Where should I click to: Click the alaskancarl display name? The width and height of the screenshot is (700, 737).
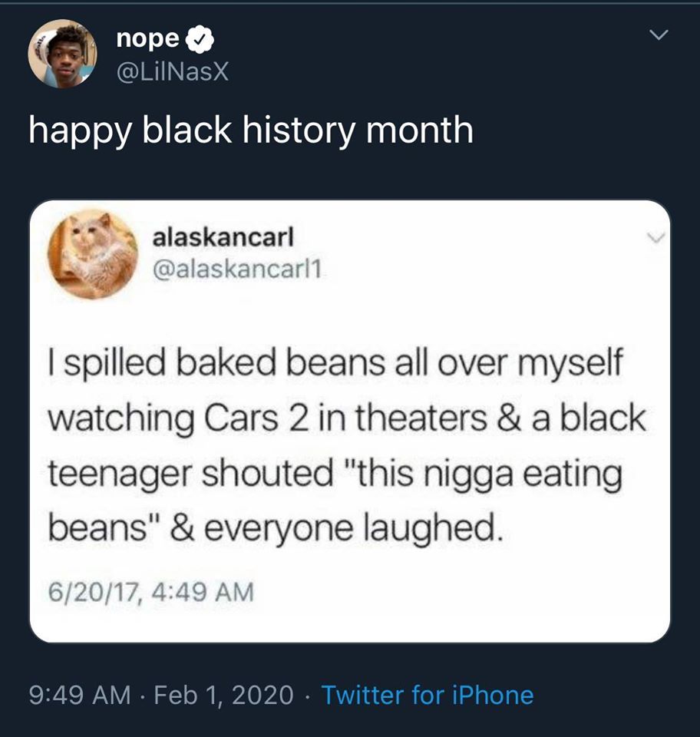click(223, 237)
